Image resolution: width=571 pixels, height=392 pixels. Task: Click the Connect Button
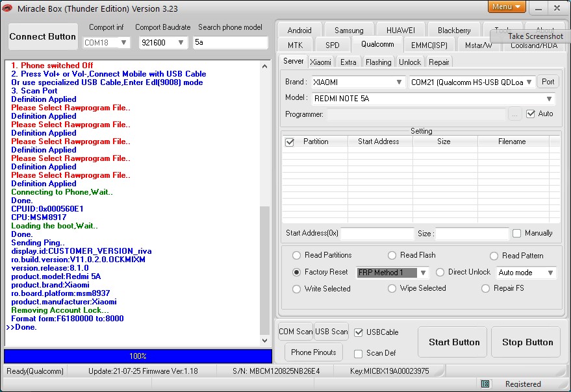43,36
